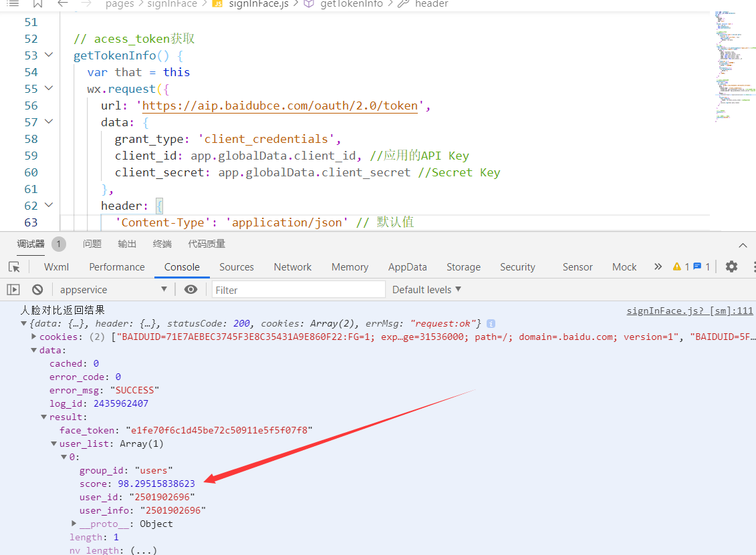Show more DevTools tabs chevron
Image resolution: width=756 pixels, height=555 pixels.
point(658,266)
